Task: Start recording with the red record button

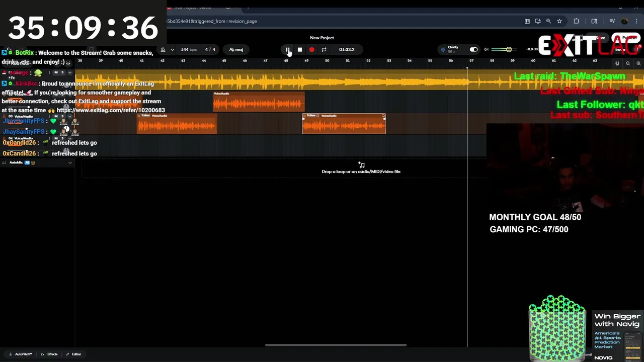Action: (x=311, y=49)
